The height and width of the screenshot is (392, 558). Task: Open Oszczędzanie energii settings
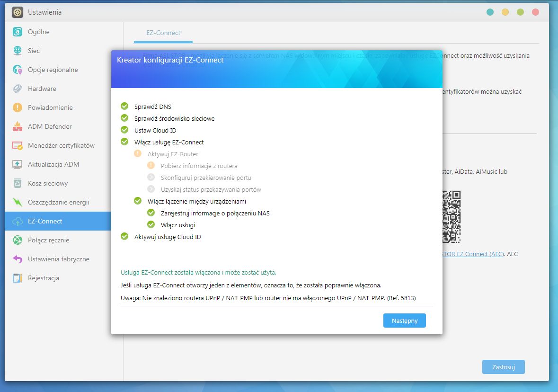58,202
